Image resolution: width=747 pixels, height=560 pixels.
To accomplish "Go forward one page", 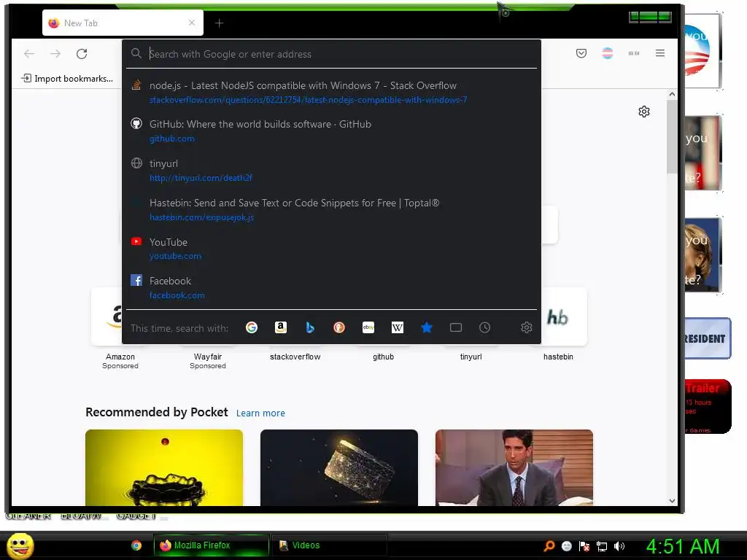I will (x=55, y=54).
